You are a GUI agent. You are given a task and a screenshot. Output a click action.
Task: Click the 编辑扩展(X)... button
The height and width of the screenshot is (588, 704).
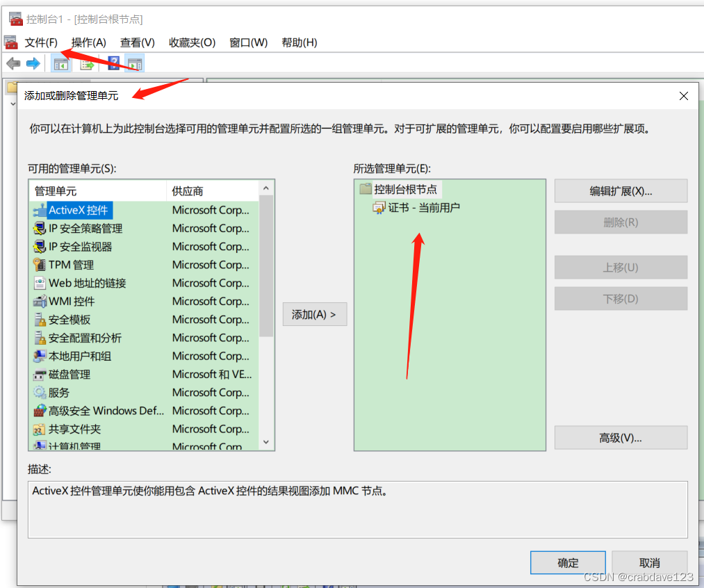point(621,191)
